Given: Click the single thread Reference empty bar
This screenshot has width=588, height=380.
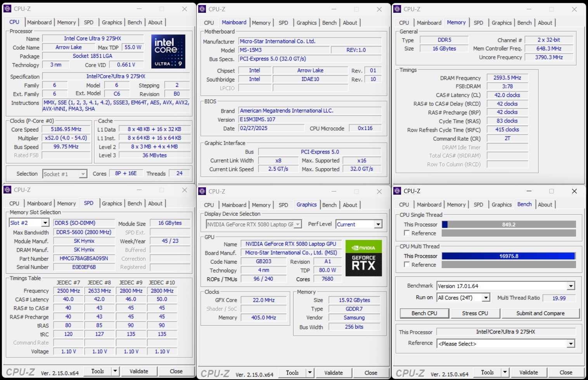Looking at the screenshot, I should [x=508, y=233].
